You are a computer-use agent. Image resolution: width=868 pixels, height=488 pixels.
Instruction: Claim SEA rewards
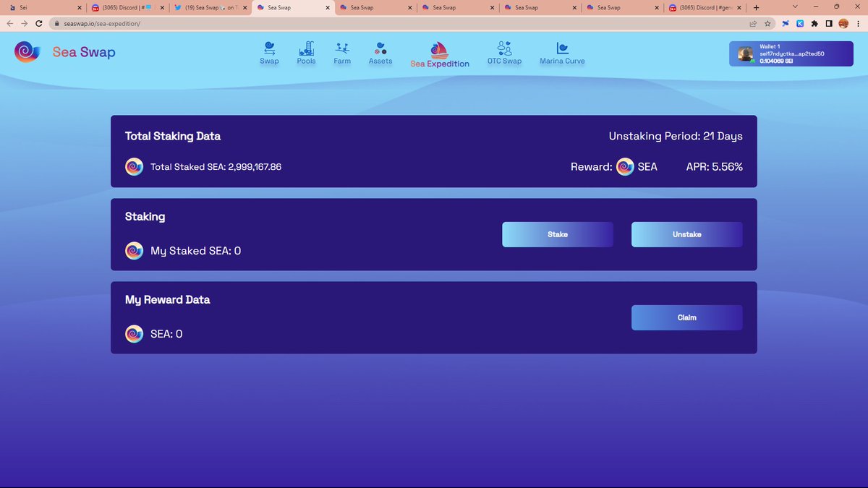click(x=687, y=317)
